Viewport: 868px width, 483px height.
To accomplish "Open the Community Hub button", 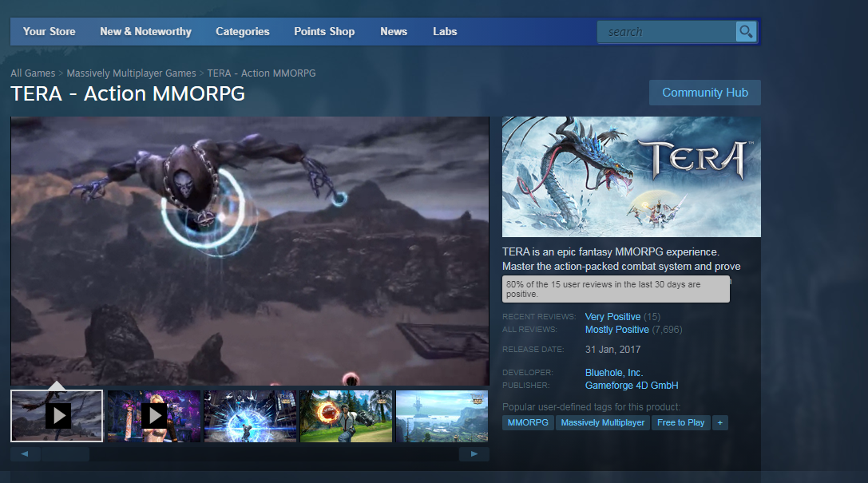I will click(x=704, y=93).
